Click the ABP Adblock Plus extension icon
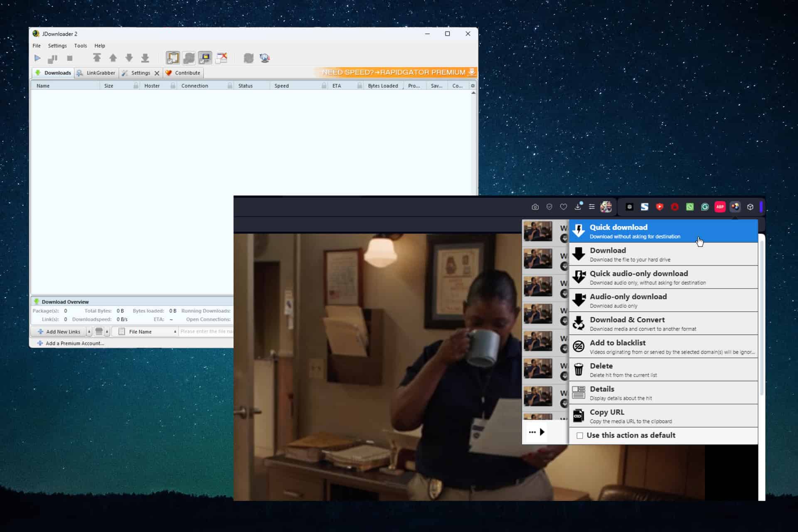 (x=720, y=207)
